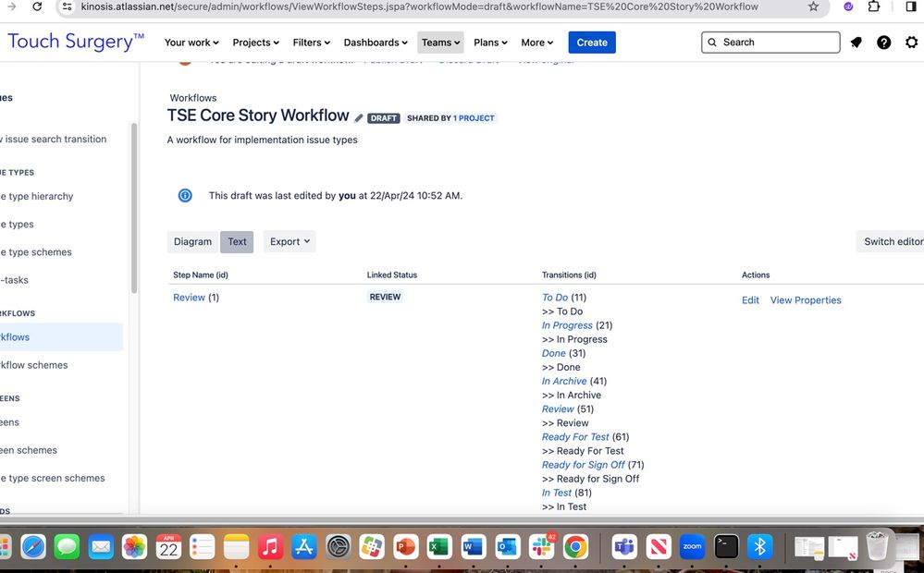Open Jira notifications bell icon
This screenshot has width=924, height=573.
tap(856, 43)
